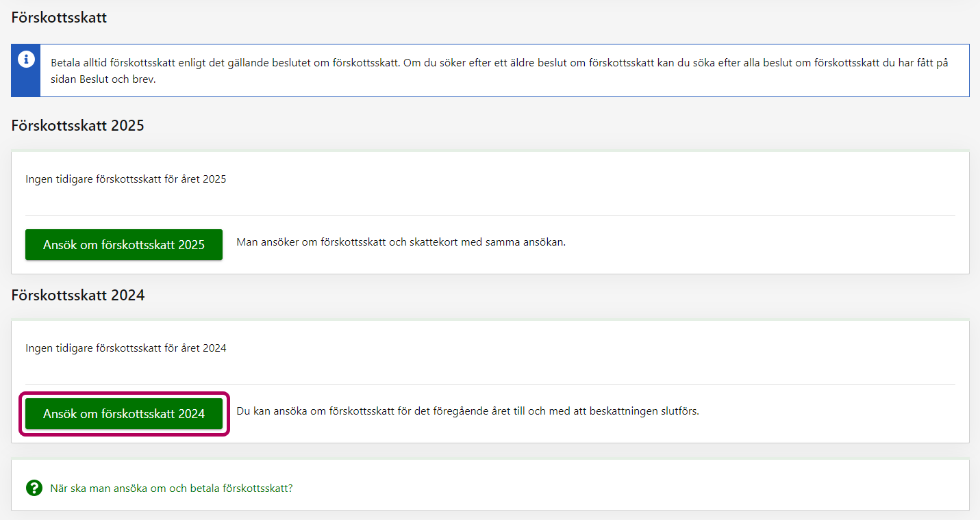980x520 pixels.
Task: Click the word skattekort in 2025 description
Action: 448,242
